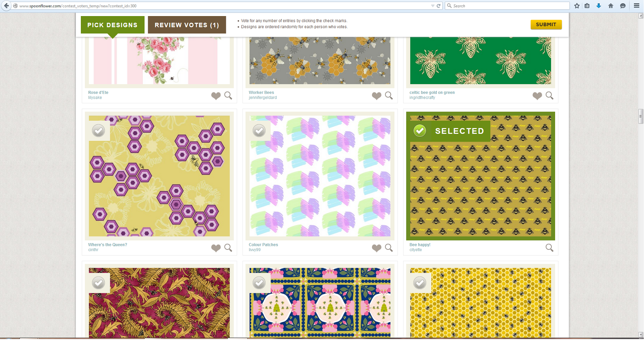Open the bookmarks list icon
The image size is (644, 340).
pos(587,6)
